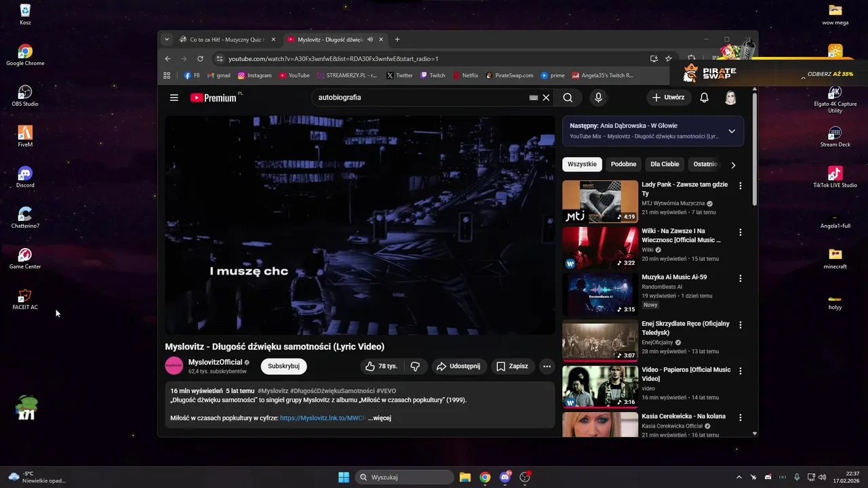Open options for Lady Pank video
The width and height of the screenshot is (868, 488).
click(x=741, y=186)
